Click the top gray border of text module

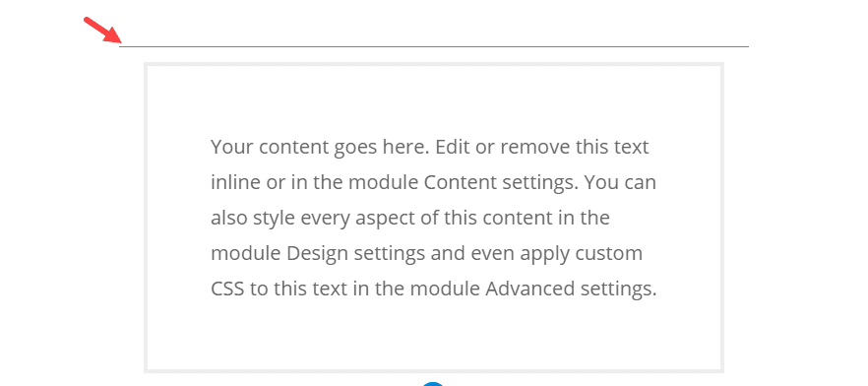(x=434, y=64)
